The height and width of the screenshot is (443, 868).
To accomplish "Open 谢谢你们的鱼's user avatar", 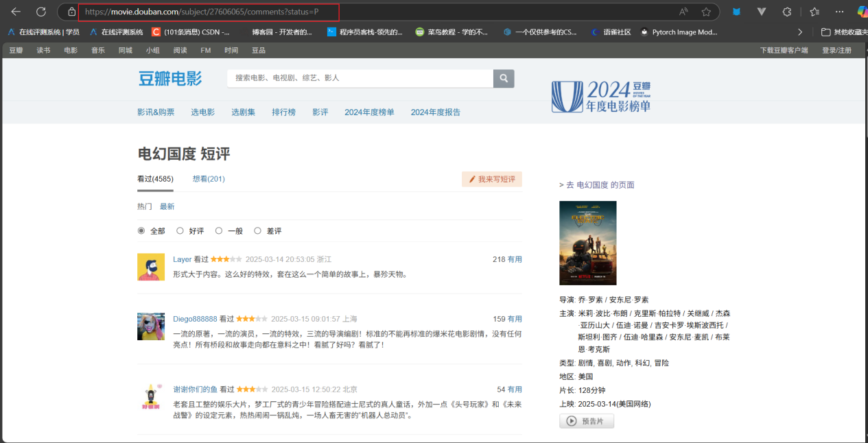I will click(151, 396).
